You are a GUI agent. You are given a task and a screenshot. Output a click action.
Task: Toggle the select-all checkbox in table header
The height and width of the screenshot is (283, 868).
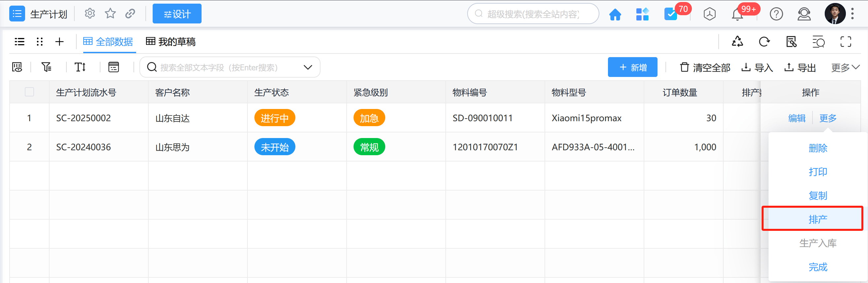pos(29,92)
